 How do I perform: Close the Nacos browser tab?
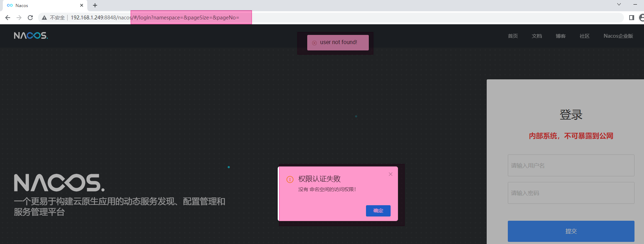point(82,5)
